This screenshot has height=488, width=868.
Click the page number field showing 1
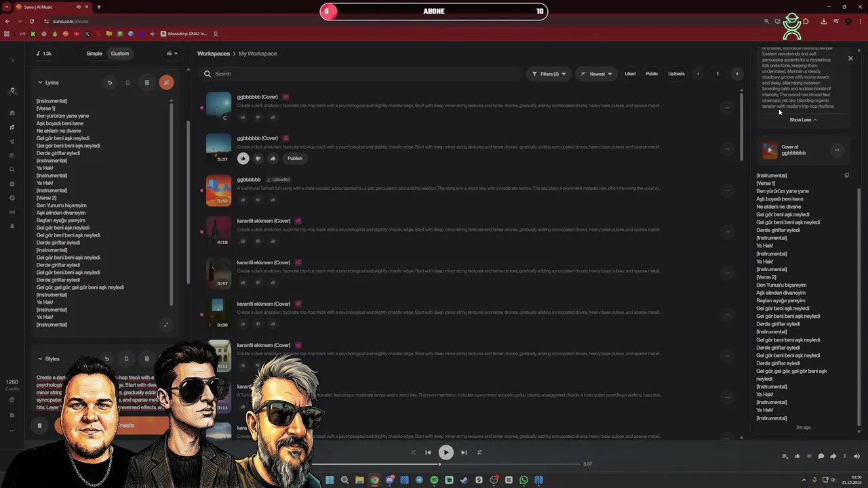coord(717,74)
